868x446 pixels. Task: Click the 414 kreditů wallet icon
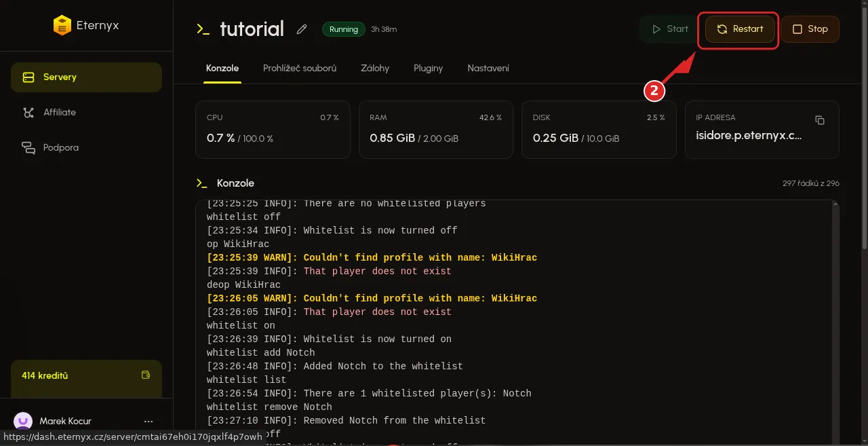[145, 375]
